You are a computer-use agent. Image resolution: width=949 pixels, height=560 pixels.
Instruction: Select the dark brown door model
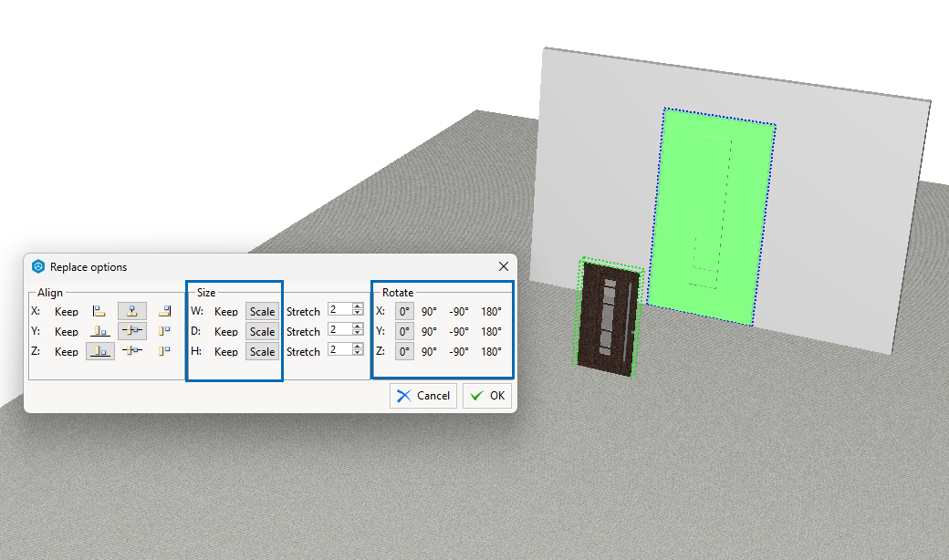pyautogui.click(x=608, y=317)
